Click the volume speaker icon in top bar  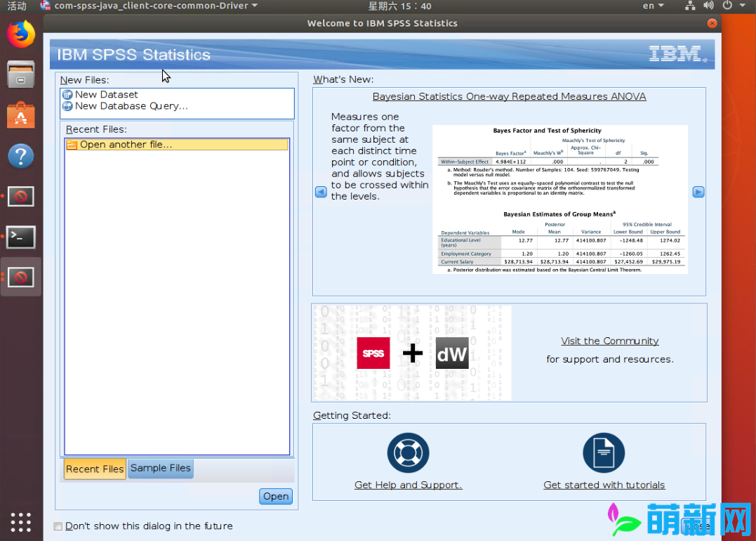pyautogui.click(x=708, y=6)
